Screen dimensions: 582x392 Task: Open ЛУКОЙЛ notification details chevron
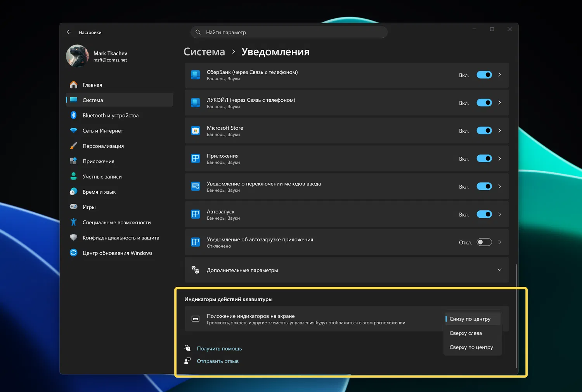[500, 103]
